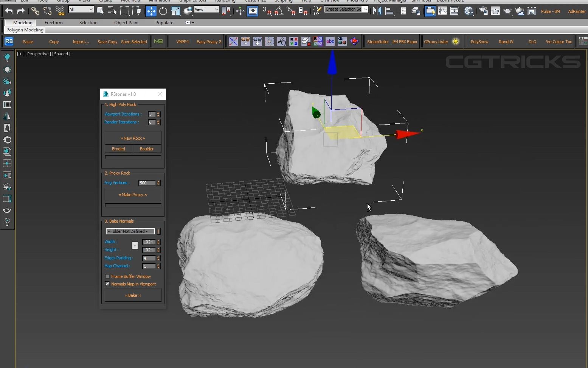Click the Select Object tool
Image resolution: width=588 pixels, height=368 pixels.
100,11
